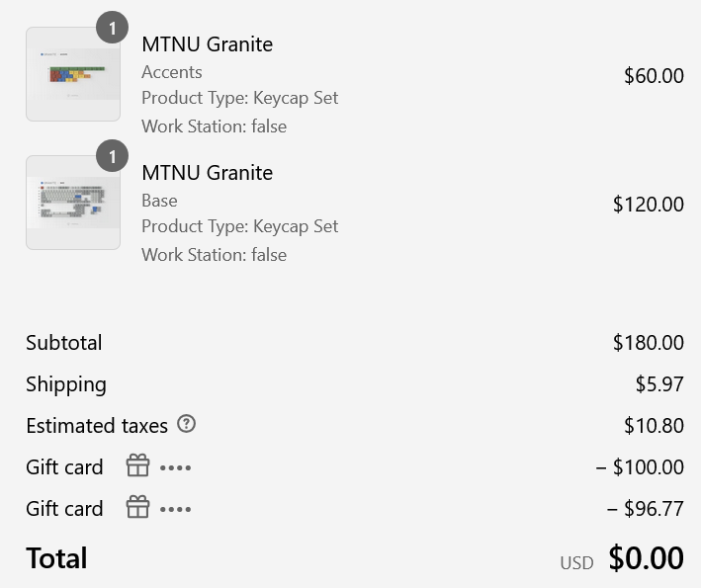Click the first MTNU Granite product title
Viewport: 701px width, 588px height.
click(x=207, y=44)
